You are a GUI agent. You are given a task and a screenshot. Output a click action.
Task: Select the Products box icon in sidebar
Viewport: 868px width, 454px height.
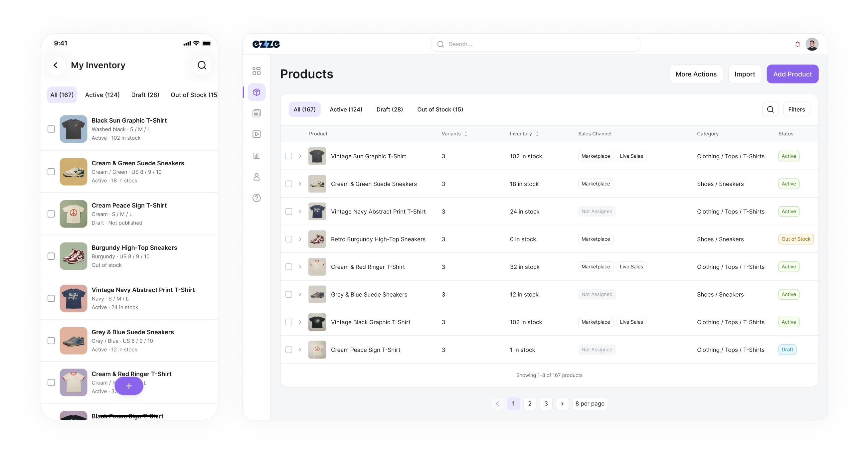pyautogui.click(x=257, y=92)
